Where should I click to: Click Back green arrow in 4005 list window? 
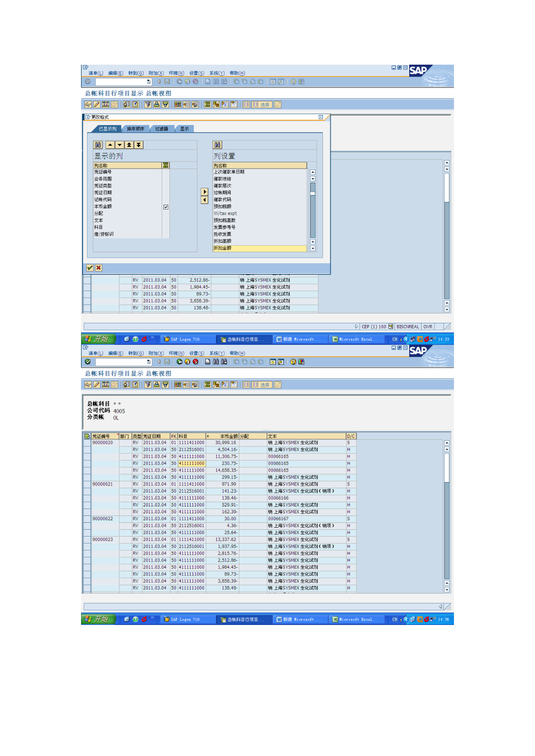[179, 362]
